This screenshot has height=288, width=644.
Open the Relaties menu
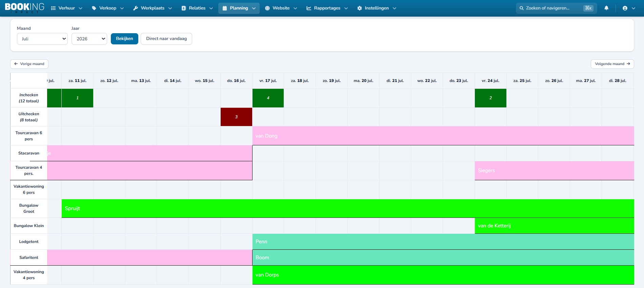197,8
